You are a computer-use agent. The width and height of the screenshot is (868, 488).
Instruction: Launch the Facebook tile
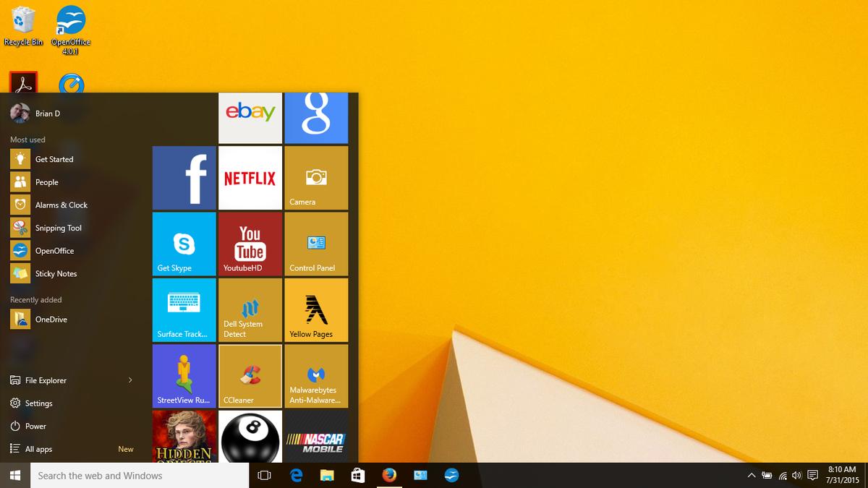tap(184, 178)
